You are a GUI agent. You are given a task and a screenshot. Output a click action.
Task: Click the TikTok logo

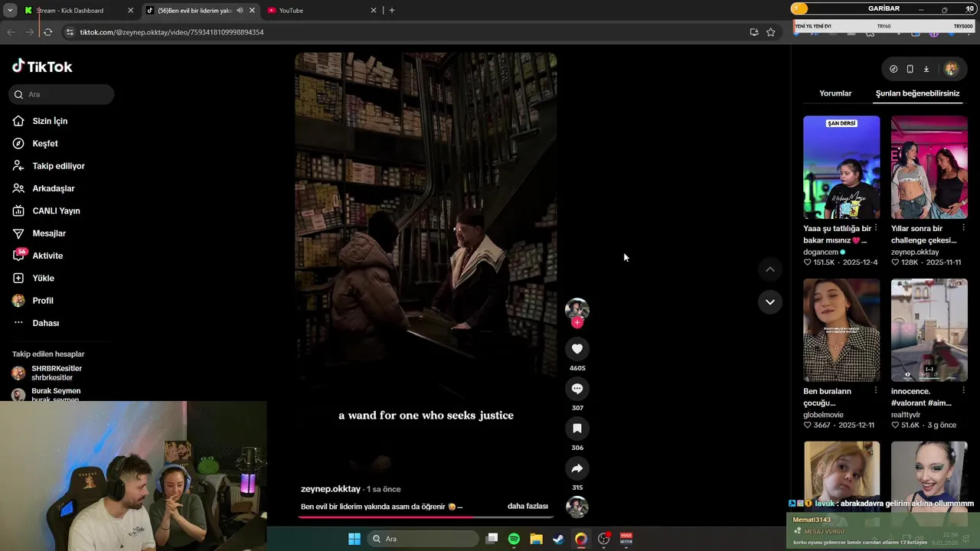click(42, 67)
